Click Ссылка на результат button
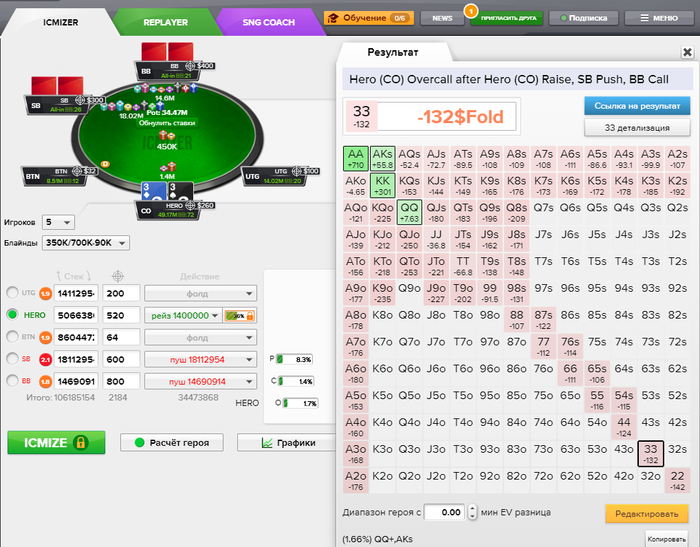The width and height of the screenshot is (700, 547). 637,106
